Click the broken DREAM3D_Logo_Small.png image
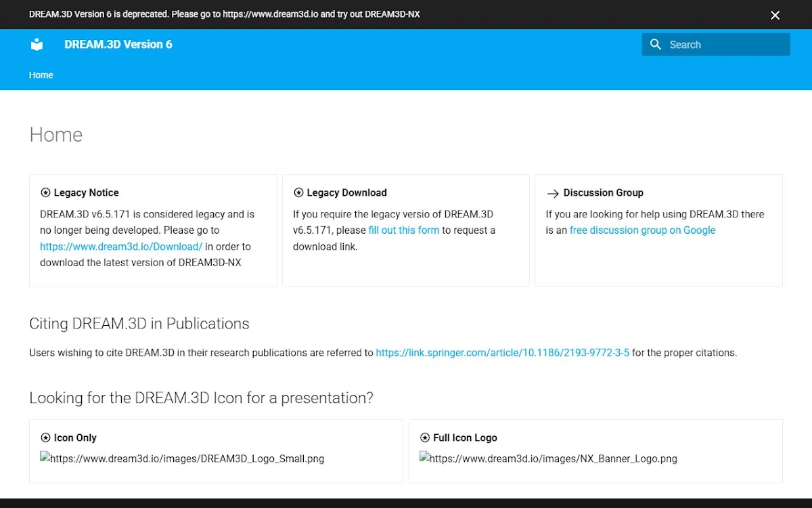The height and width of the screenshot is (508, 812). click(182, 459)
